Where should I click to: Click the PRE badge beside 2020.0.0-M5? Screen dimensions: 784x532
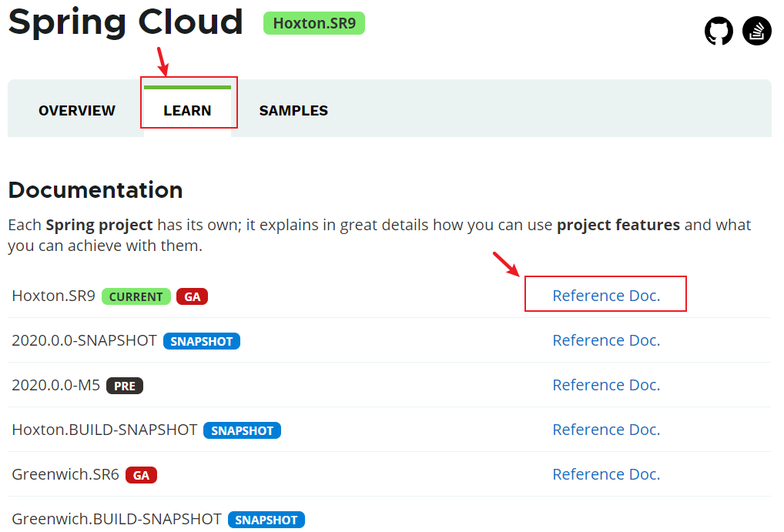[125, 386]
